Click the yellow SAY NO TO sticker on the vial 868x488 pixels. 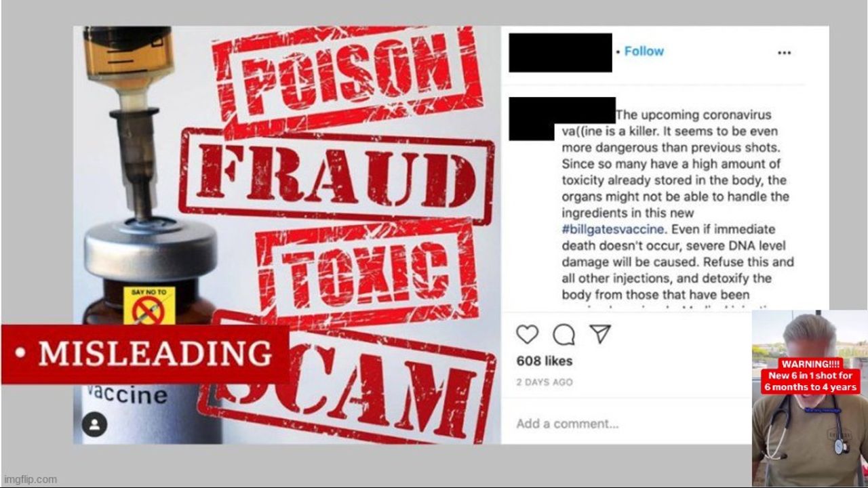[149, 305]
